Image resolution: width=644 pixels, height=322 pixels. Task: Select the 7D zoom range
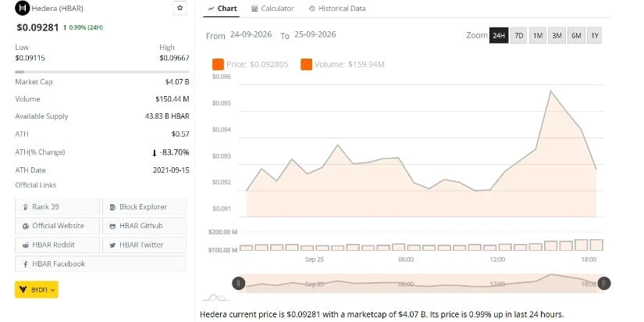(x=519, y=36)
